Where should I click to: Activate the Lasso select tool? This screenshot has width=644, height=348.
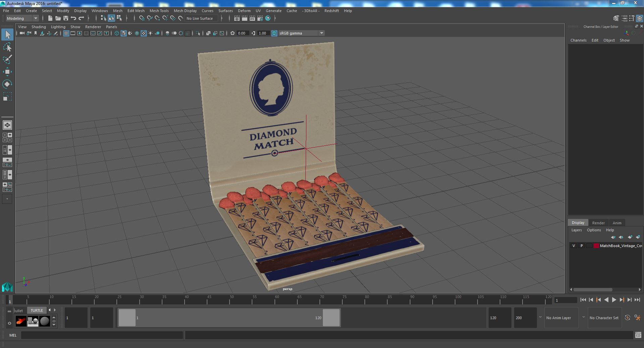click(x=7, y=47)
